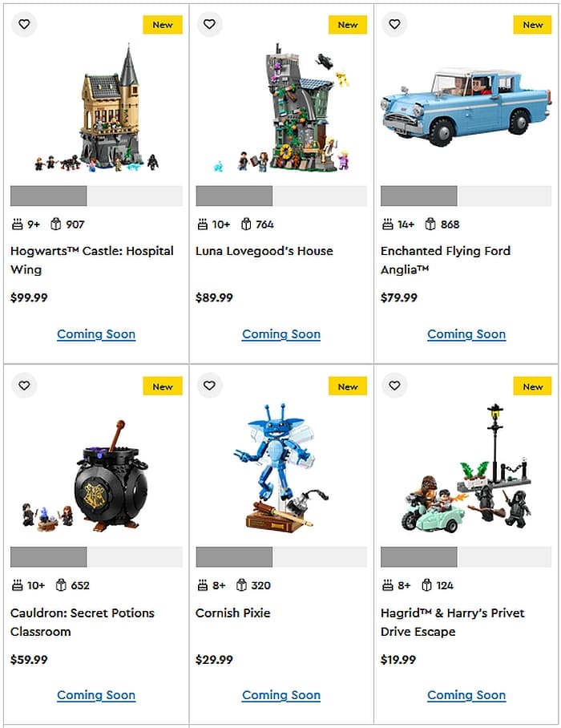
Task: Open Cauldron: Secret Potions Classroom product title
Action: [x=82, y=622]
